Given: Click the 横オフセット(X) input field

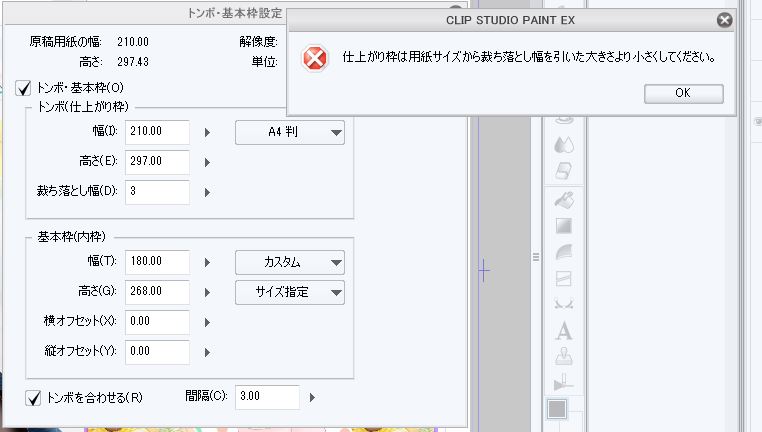Looking at the screenshot, I should pos(157,322).
